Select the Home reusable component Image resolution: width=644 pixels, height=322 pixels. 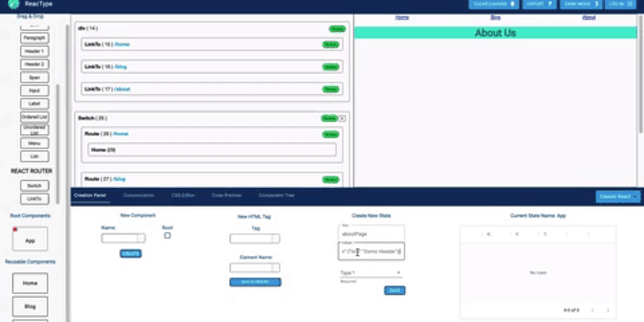point(30,284)
